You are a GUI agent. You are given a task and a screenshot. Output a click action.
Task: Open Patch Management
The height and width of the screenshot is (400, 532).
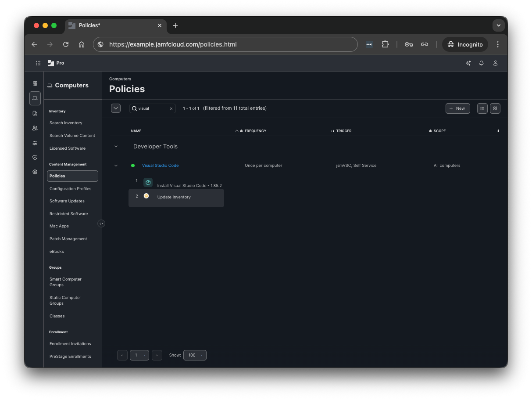point(68,239)
